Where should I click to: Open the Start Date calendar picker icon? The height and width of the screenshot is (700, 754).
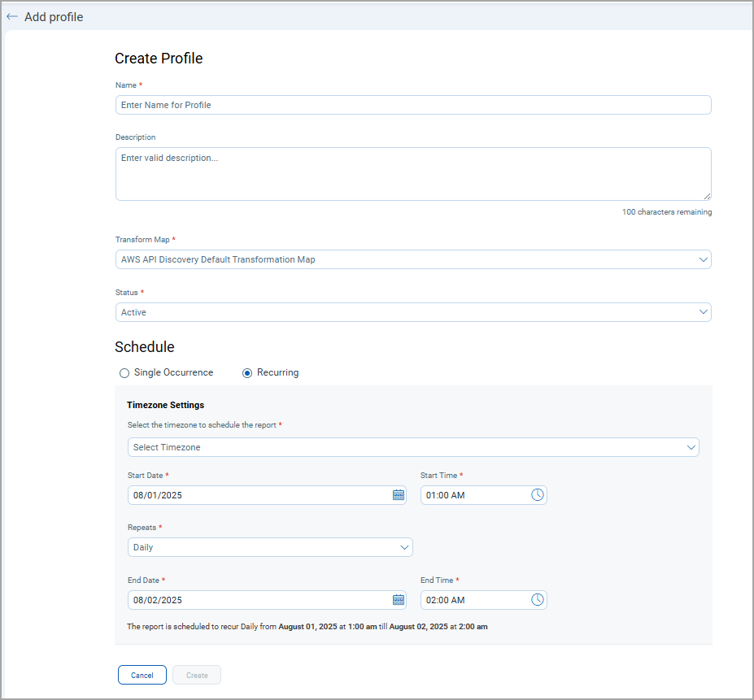click(398, 495)
